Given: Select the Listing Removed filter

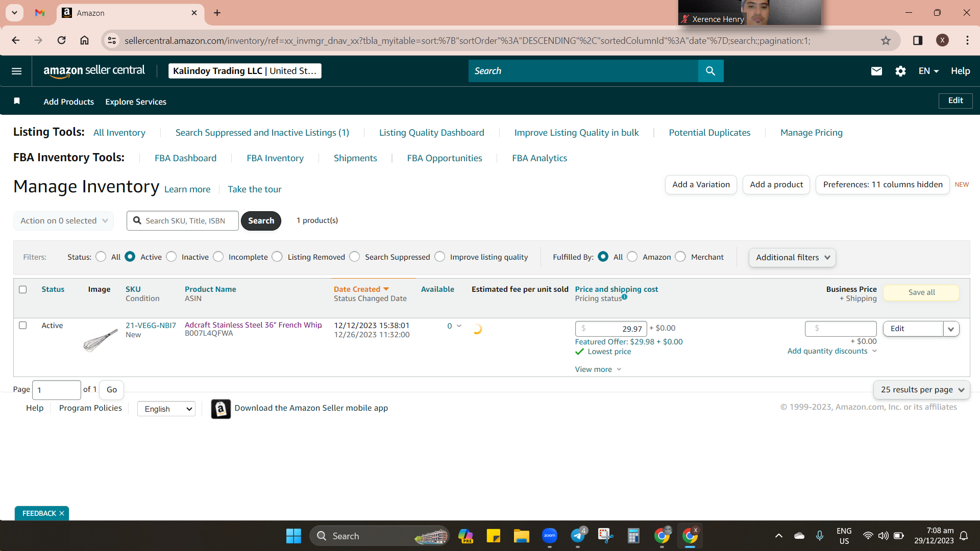Looking at the screenshot, I should [277, 257].
